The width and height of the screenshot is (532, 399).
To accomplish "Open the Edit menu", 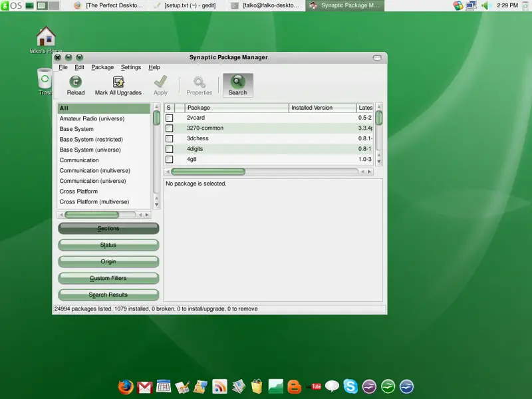I will pyautogui.click(x=79, y=67).
